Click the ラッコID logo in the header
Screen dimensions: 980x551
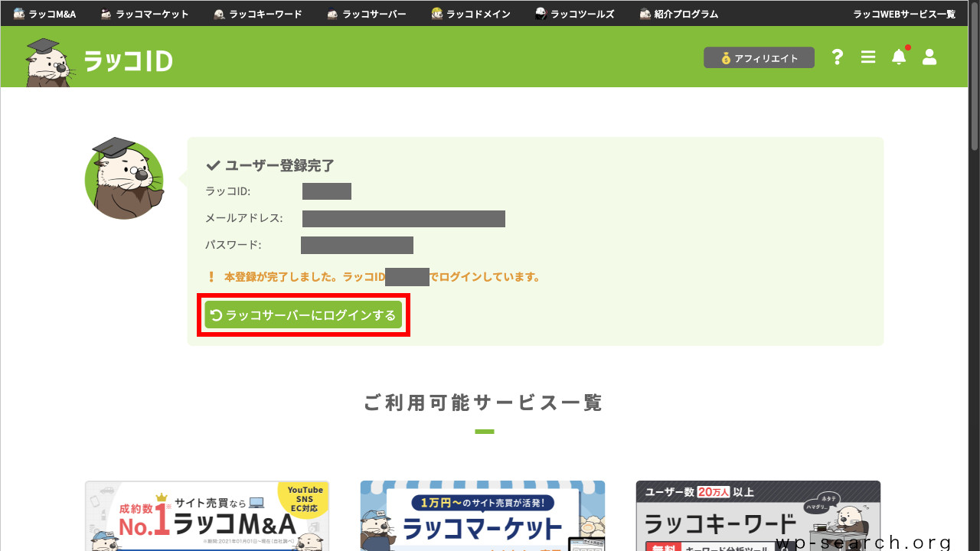pos(100,60)
